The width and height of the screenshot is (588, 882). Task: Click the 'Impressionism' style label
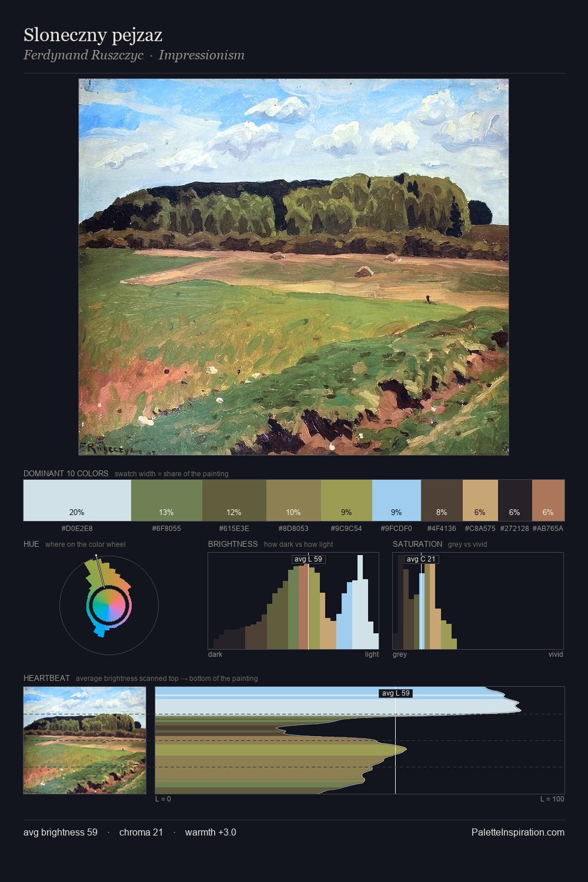point(201,55)
